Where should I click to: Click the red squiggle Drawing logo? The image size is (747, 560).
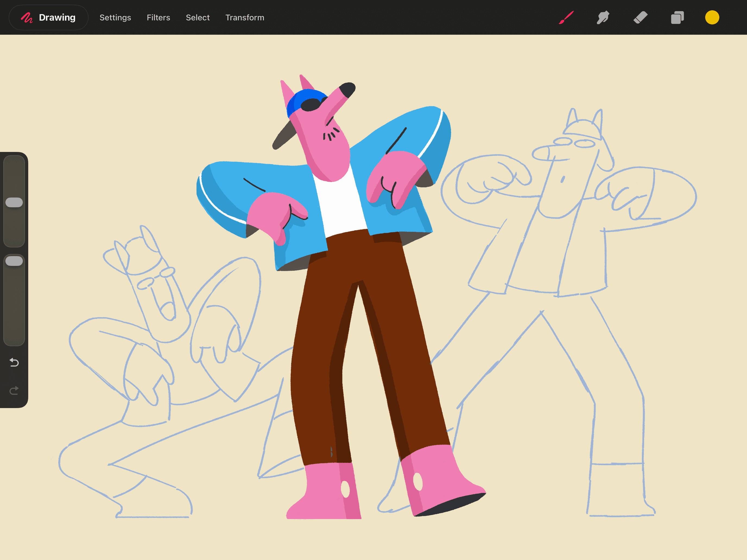[27, 18]
